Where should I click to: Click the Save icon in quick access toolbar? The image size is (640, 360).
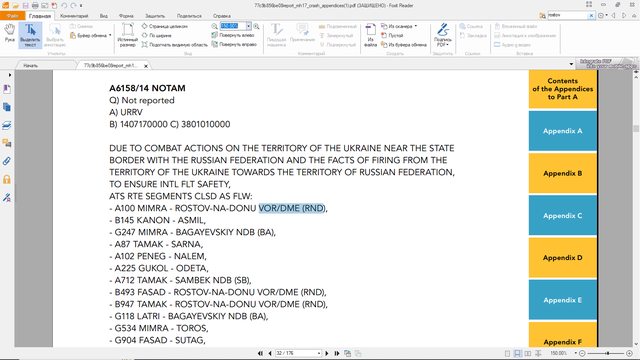(x=25, y=6)
